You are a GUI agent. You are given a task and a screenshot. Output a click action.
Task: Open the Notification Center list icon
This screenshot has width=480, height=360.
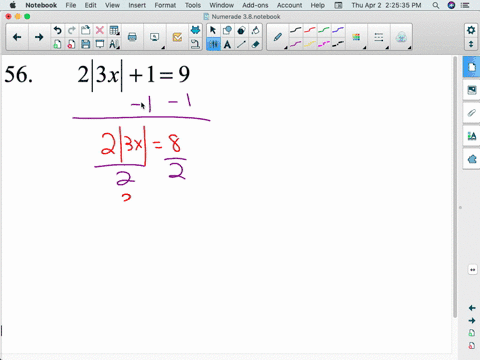[x=465, y=5]
